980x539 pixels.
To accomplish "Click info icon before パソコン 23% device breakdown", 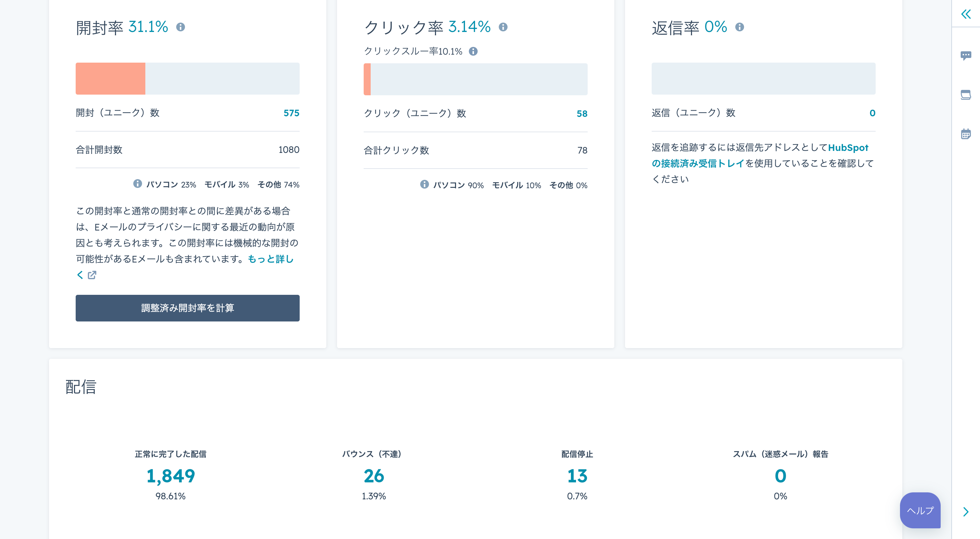I will (x=137, y=184).
